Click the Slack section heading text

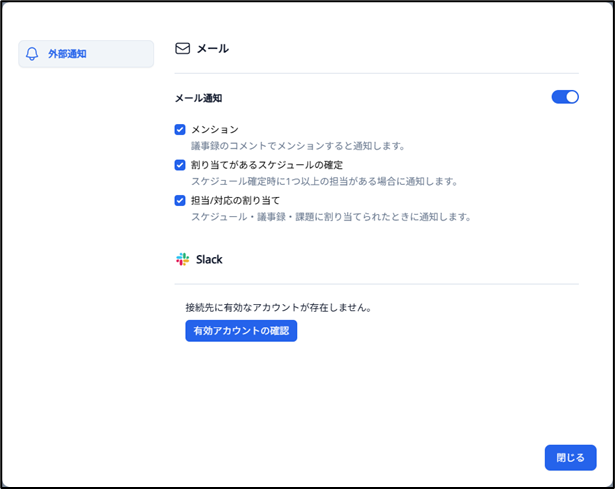coord(209,259)
